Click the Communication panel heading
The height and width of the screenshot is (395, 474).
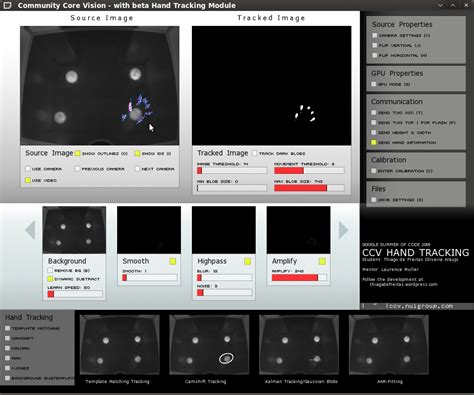[397, 101]
